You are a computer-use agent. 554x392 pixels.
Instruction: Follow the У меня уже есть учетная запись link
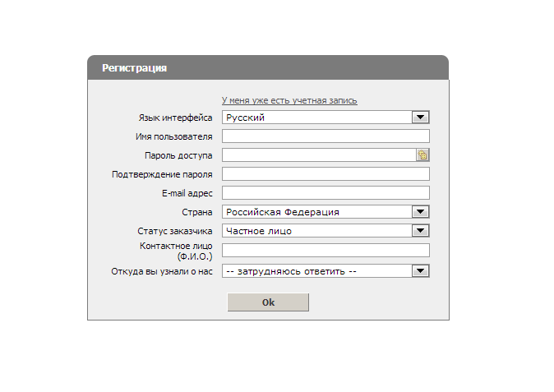coord(289,100)
